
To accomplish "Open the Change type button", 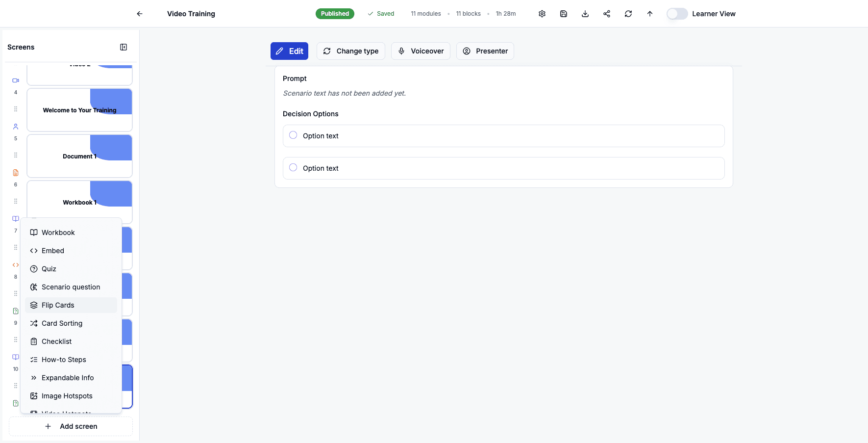I will pos(351,51).
